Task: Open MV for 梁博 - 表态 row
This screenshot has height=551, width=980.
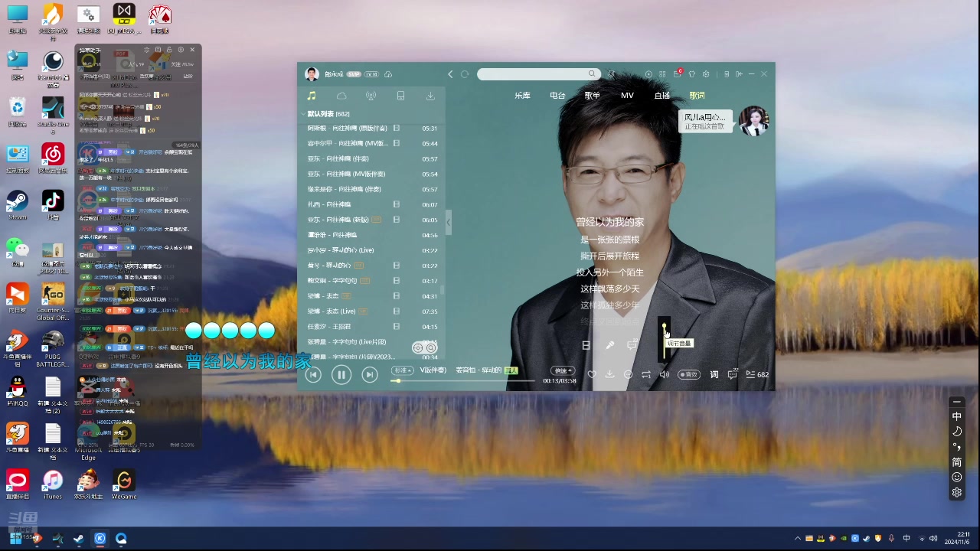Action: (x=396, y=296)
